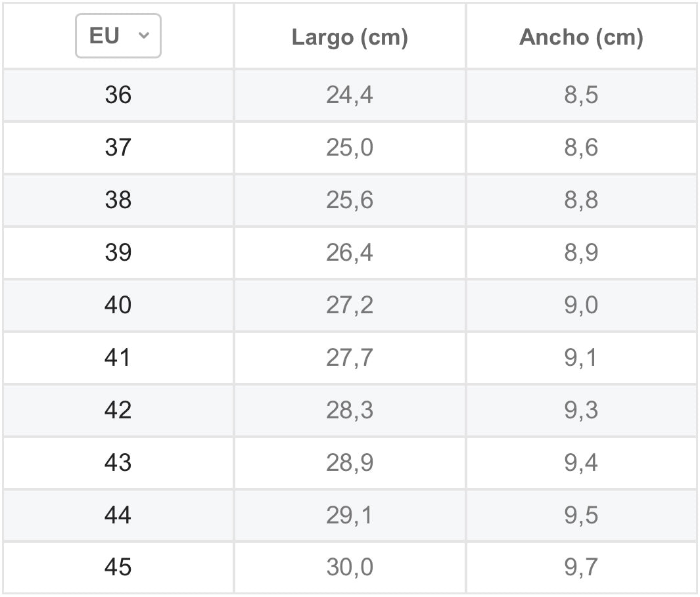The height and width of the screenshot is (597, 700).
Task: Click EU size 44 cell
Action: (x=118, y=516)
